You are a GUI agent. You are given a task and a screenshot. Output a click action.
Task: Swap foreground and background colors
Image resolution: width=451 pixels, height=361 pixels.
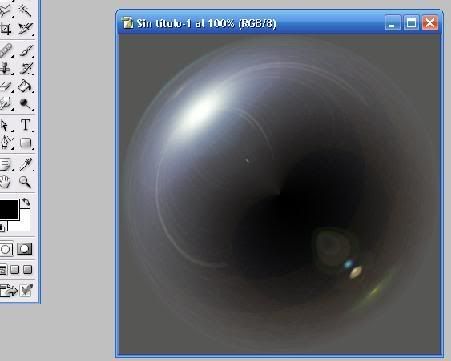pyautogui.click(x=26, y=202)
